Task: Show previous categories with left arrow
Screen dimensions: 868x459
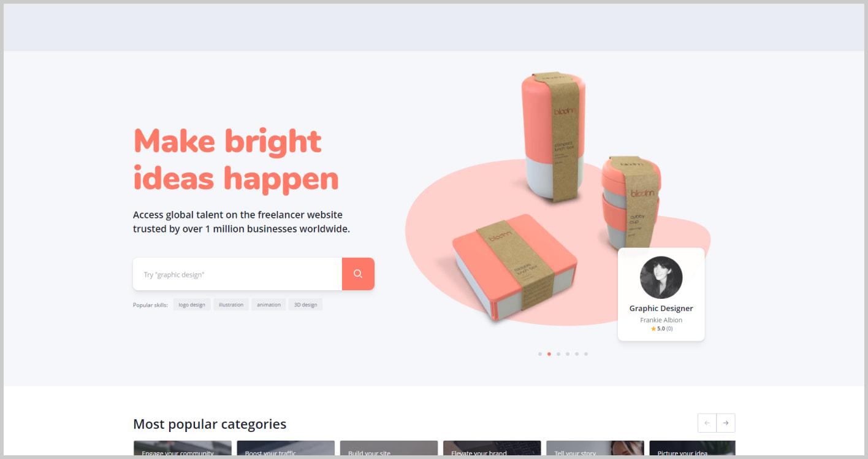Action: [x=707, y=423]
